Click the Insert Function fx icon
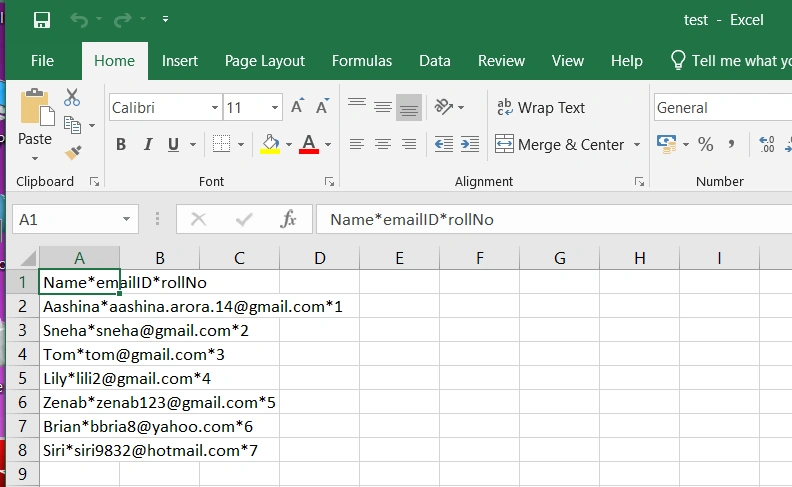This screenshot has height=487, width=792. [288, 219]
